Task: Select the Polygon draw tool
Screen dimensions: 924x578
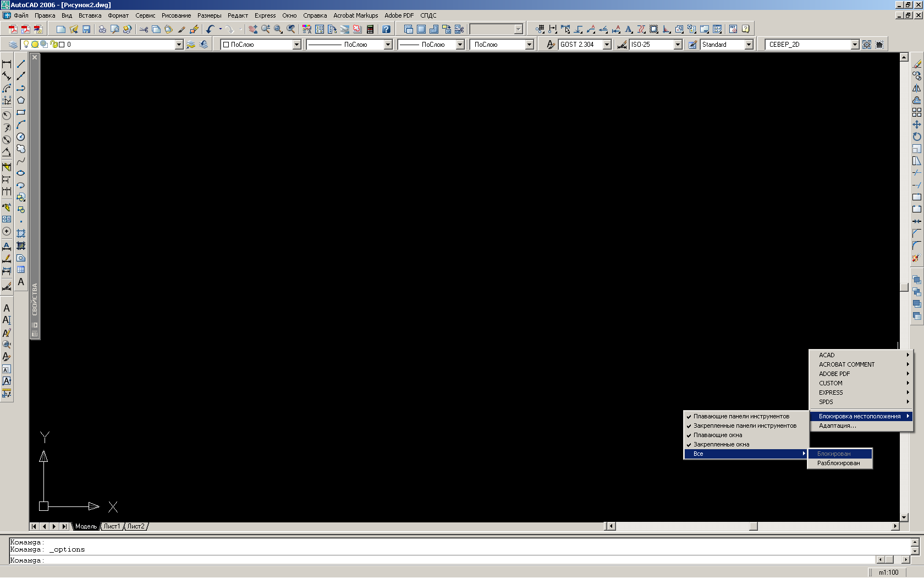Action: tap(21, 100)
